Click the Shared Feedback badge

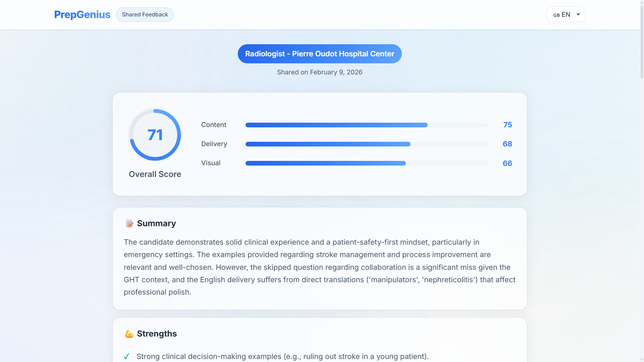pyautogui.click(x=145, y=14)
